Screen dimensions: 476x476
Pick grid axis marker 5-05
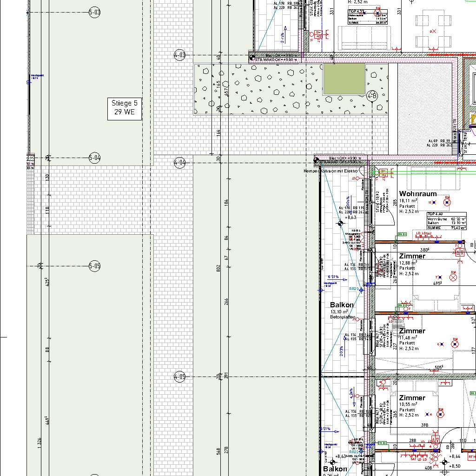point(94,266)
